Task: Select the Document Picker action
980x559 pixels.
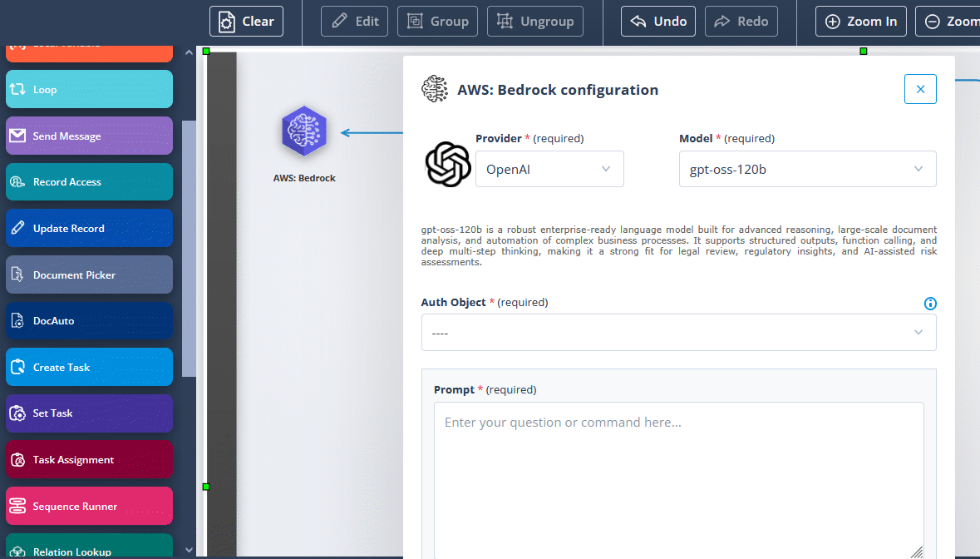Action: (x=89, y=275)
